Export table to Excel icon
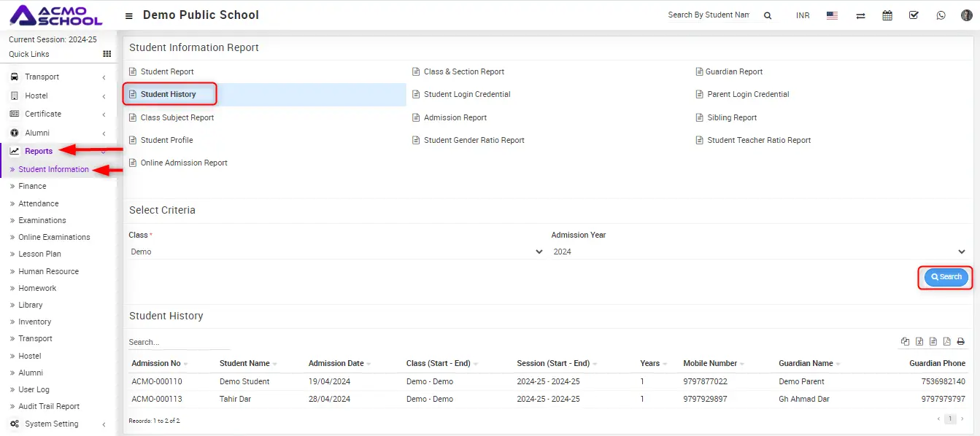Viewport: 980px width, 436px height. [919, 341]
